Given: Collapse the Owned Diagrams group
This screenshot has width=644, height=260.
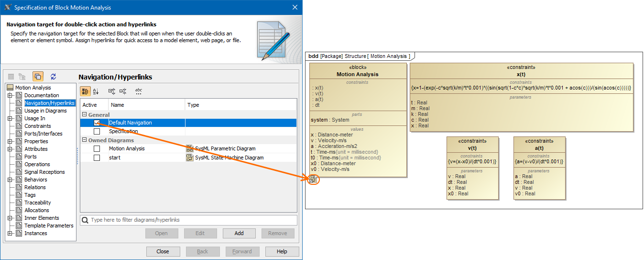Looking at the screenshot, I should [x=85, y=140].
